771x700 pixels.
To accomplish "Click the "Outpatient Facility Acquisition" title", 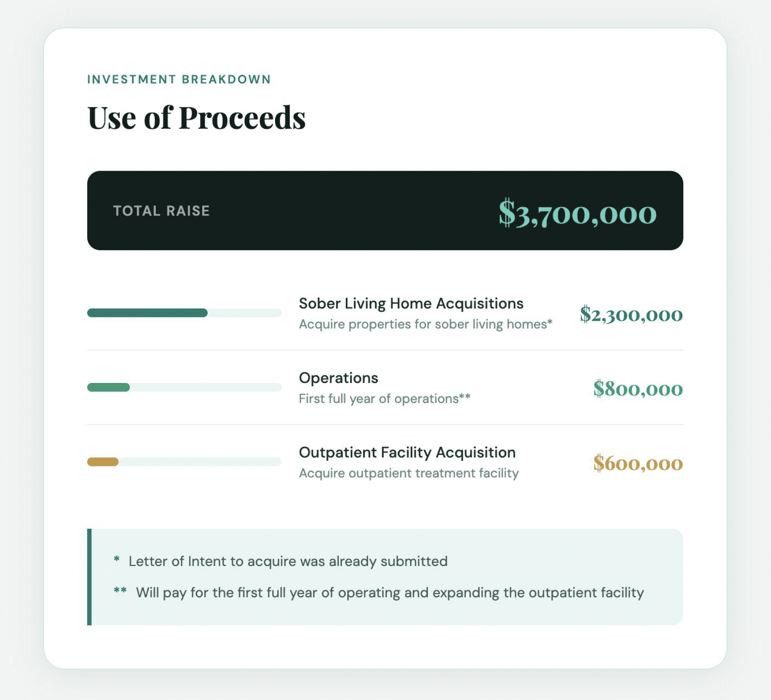I will (x=407, y=452).
